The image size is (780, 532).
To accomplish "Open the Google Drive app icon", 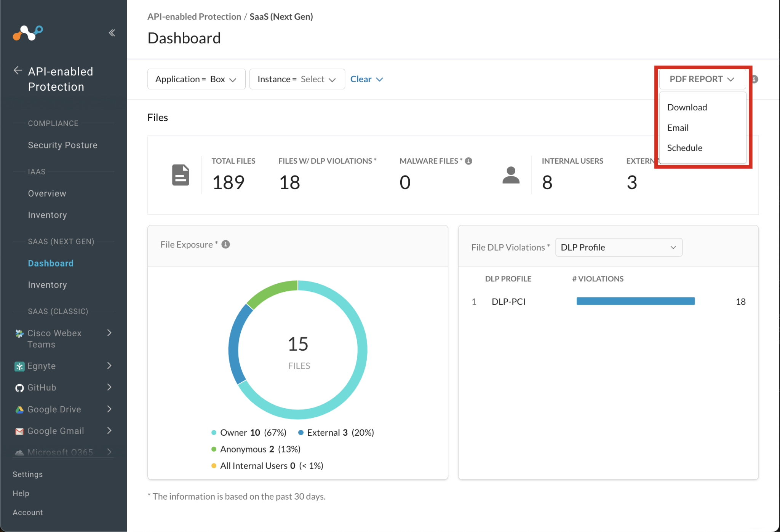I will (x=19, y=409).
